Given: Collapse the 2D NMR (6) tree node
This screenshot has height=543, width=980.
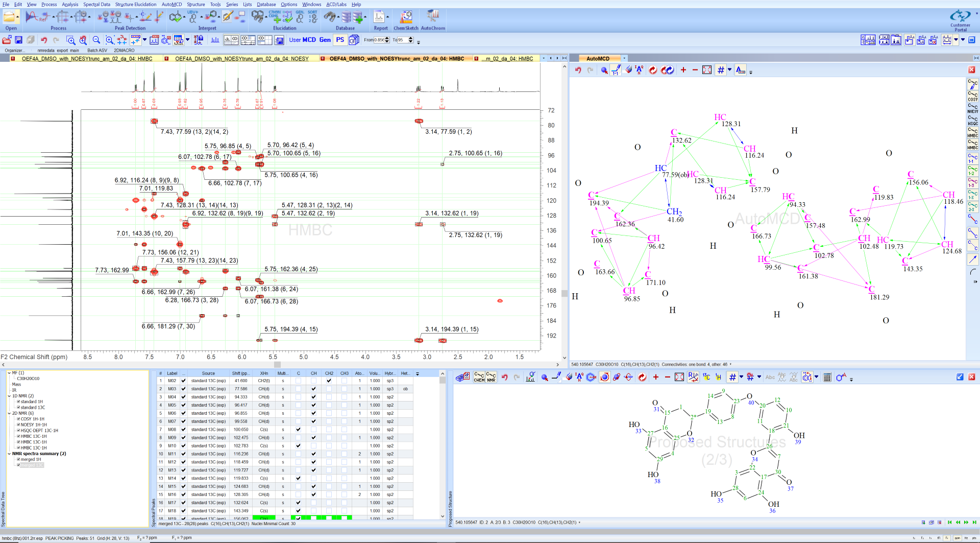Looking at the screenshot, I should (9, 413).
